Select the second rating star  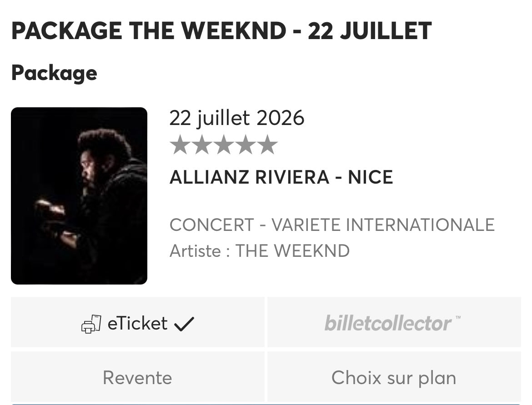[201, 145]
